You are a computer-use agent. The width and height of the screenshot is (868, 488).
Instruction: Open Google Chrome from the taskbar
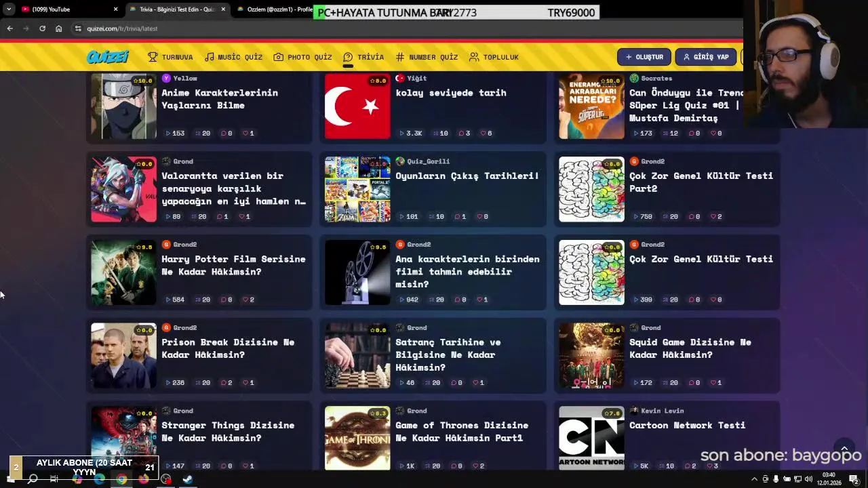(121, 479)
